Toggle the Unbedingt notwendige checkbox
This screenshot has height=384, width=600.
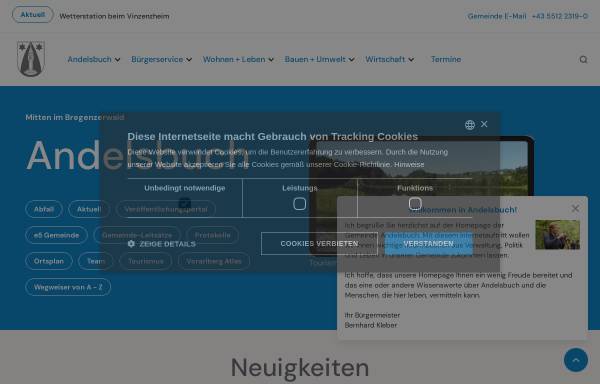[185, 203]
